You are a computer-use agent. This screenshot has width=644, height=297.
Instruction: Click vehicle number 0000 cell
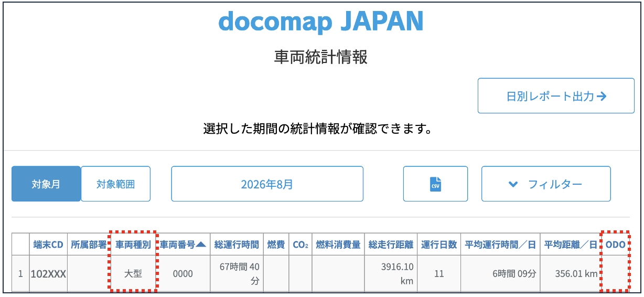tap(183, 273)
